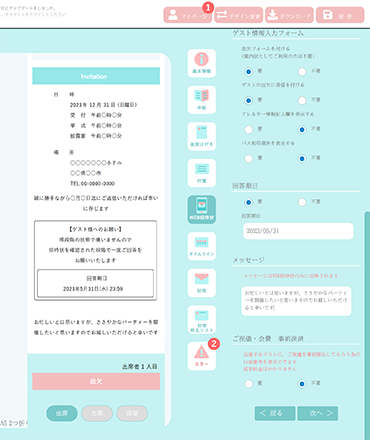Click the ゲスト情報入力フォーム section heading
Image resolution: width=370 pixels, height=440 pixels.
point(268,33)
